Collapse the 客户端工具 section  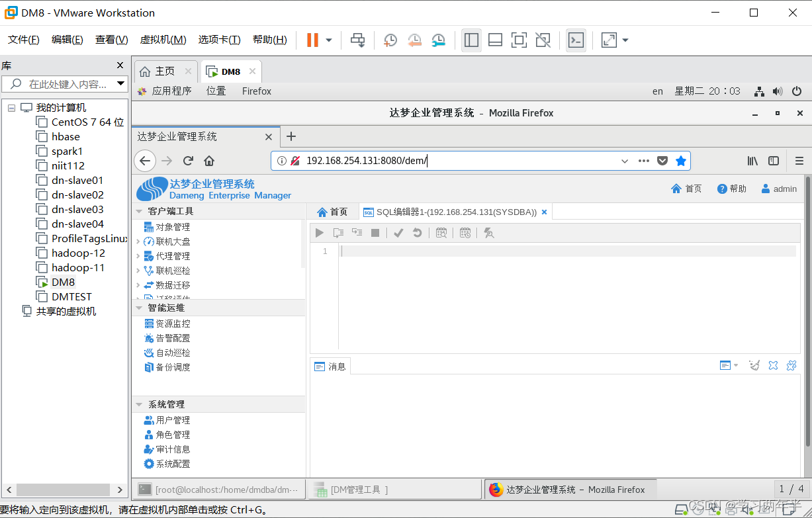pyautogui.click(x=139, y=211)
